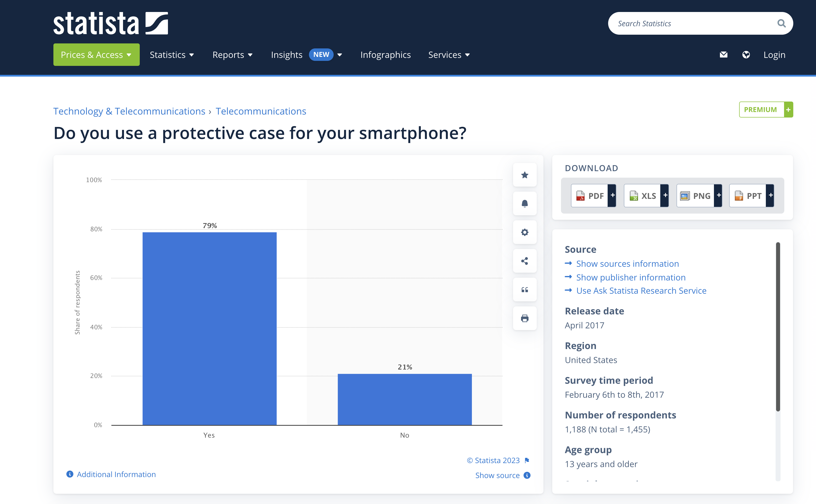Expand the Prices & Access dropdown
This screenshot has height=504, width=816.
click(96, 55)
